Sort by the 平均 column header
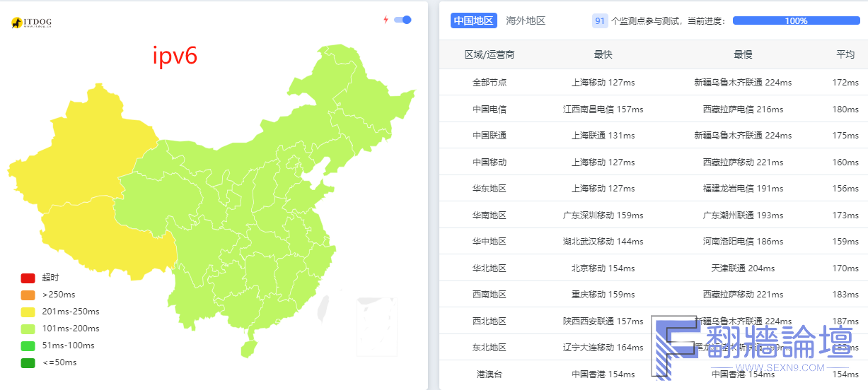This screenshot has width=868, height=390. point(845,54)
